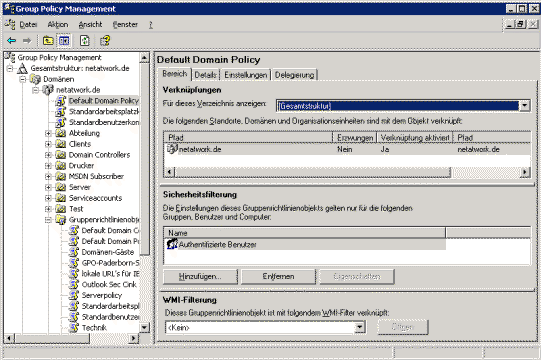Click the links list scroll right arrow
The height and width of the screenshot is (360, 541).
pyautogui.click(x=525, y=172)
